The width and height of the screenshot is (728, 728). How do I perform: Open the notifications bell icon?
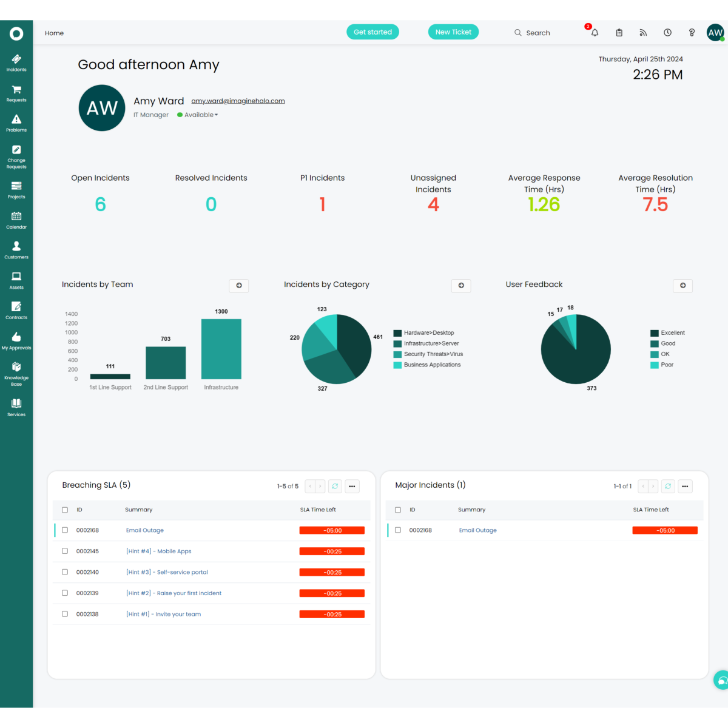(595, 33)
